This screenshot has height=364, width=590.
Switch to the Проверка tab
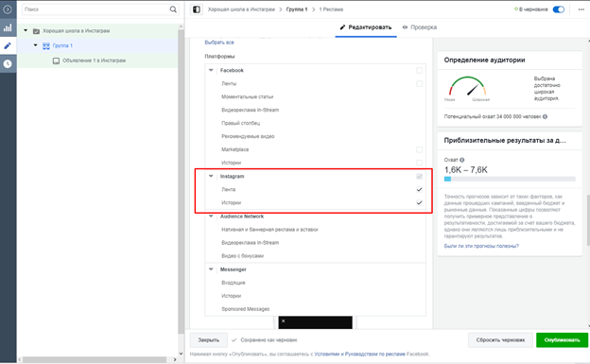(420, 27)
